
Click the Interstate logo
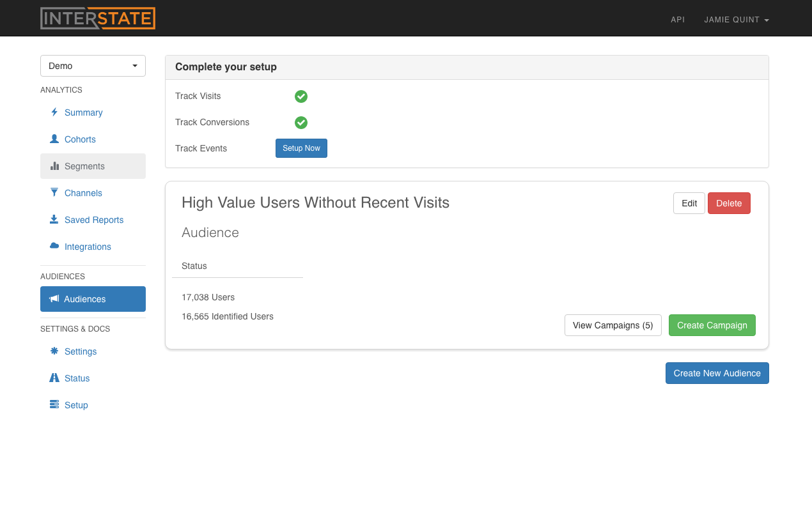click(98, 18)
